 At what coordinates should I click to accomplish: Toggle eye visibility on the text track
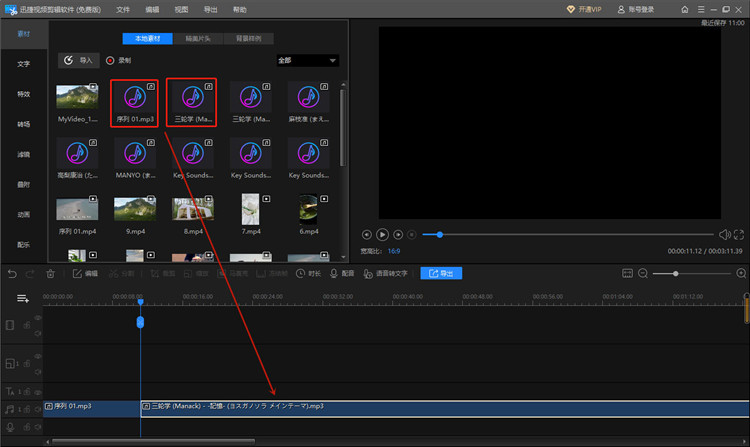(x=38, y=392)
